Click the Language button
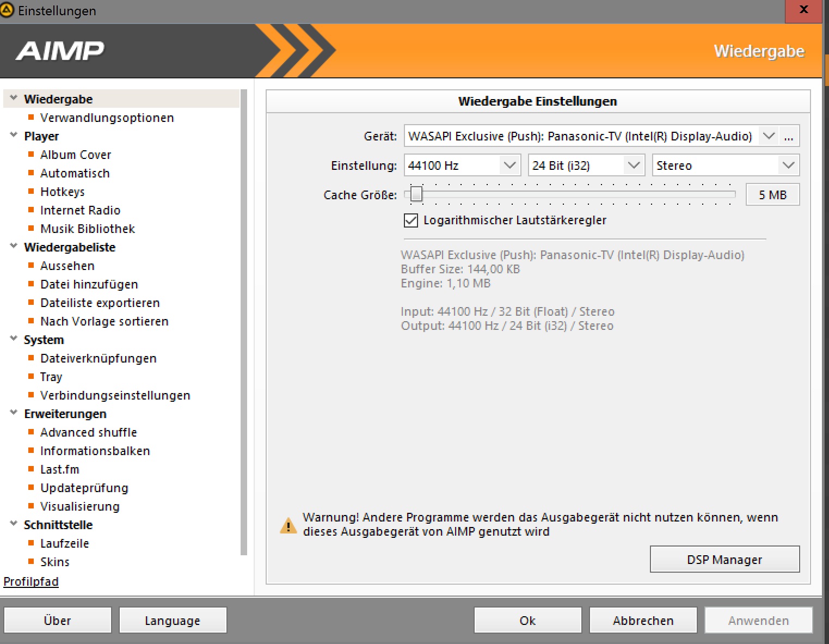Screen dimensions: 829x644 coord(173,621)
